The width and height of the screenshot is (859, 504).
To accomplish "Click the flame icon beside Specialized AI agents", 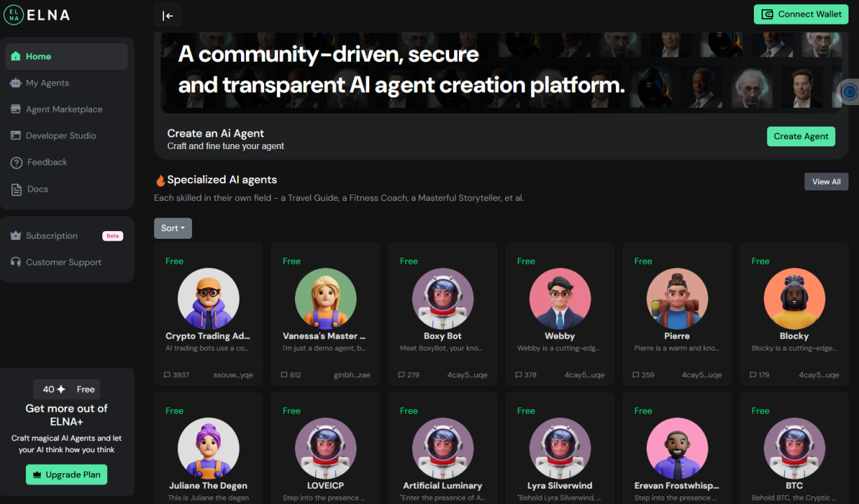I will tap(160, 180).
